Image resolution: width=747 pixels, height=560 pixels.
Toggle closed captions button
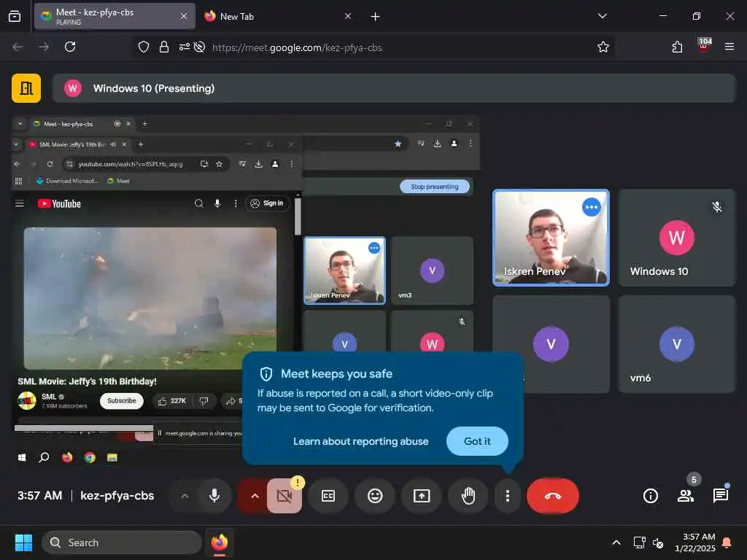coord(328,496)
